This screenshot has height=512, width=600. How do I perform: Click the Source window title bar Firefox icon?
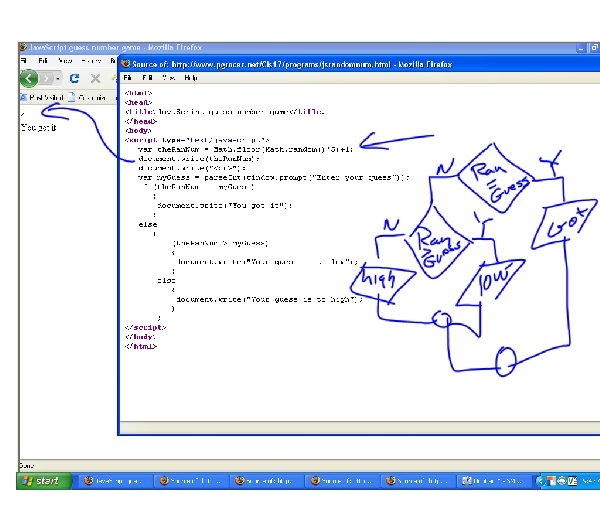click(x=126, y=64)
